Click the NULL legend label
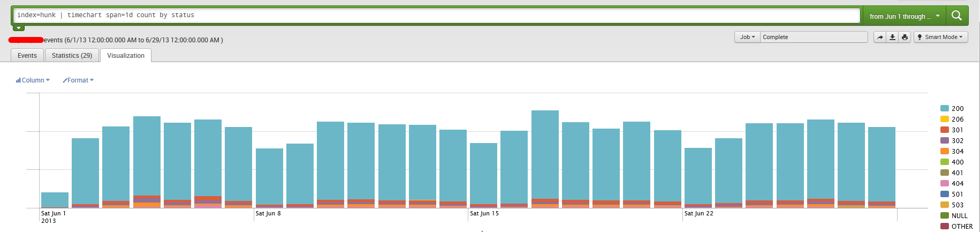This screenshot has height=232, width=980. click(960, 215)
